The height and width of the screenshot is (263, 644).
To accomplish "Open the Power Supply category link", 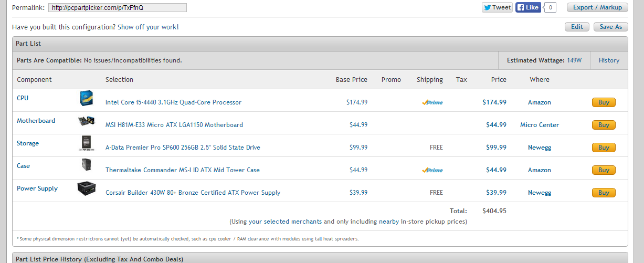I will point(37,188).
